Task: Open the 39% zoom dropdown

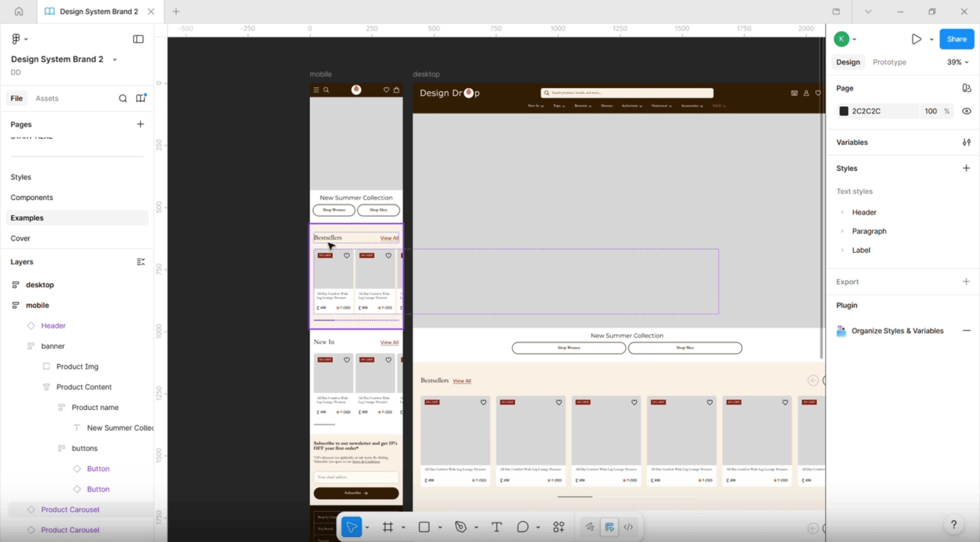Action: pos(958,62)
